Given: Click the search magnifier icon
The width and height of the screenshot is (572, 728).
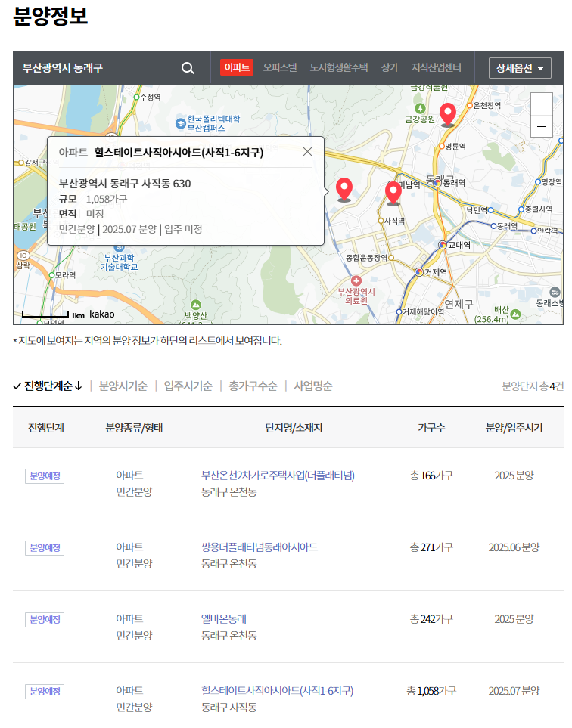Looking at the screenshot, I should point(188,68).
